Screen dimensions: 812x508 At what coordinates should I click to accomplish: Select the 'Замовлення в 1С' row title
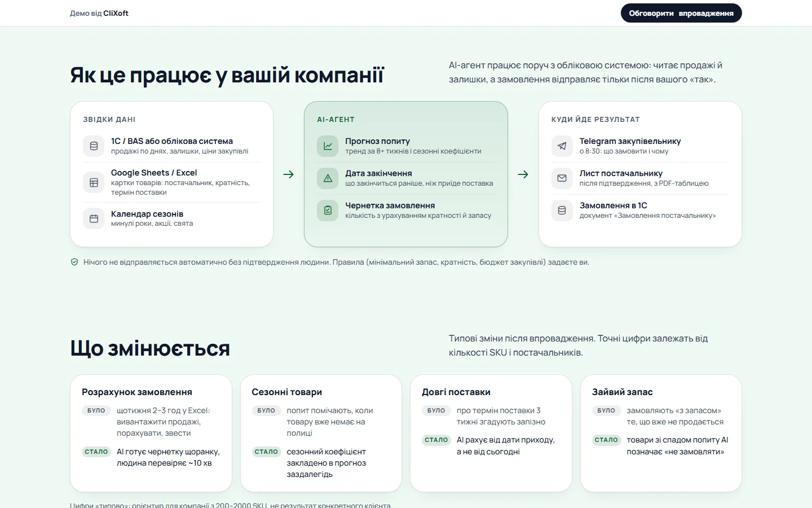point(614,205)
